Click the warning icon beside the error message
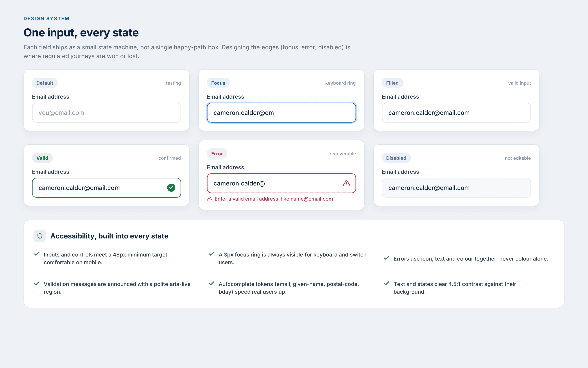The image size is (588, 368). coord(210,199)
